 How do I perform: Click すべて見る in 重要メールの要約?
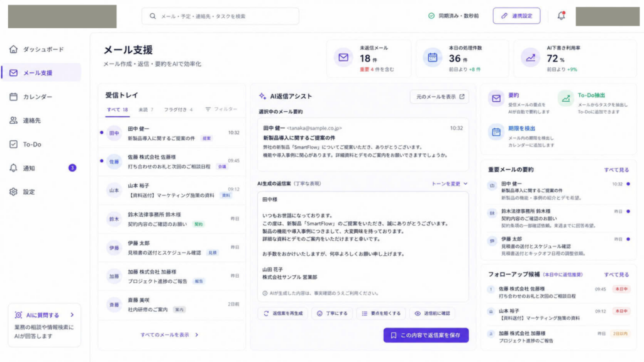click(x=616, y=170)
